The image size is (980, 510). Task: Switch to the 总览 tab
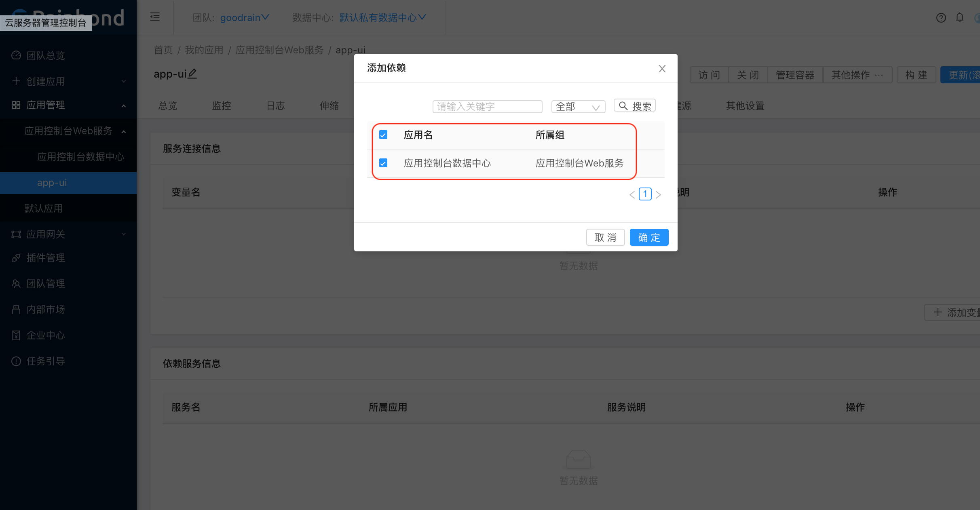click(168, 106)
